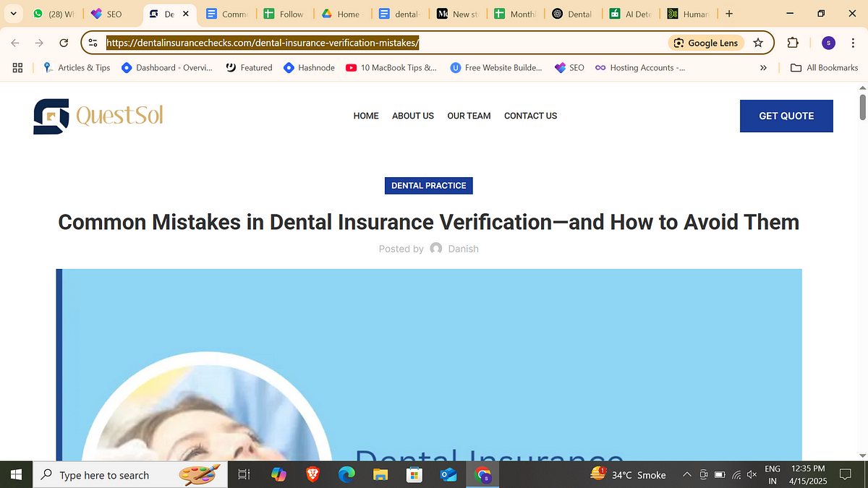Image resolution: width=868 pixels, height=488 pixels.
Task: Open Task View on the taskbar
Action: coord(244,475)
